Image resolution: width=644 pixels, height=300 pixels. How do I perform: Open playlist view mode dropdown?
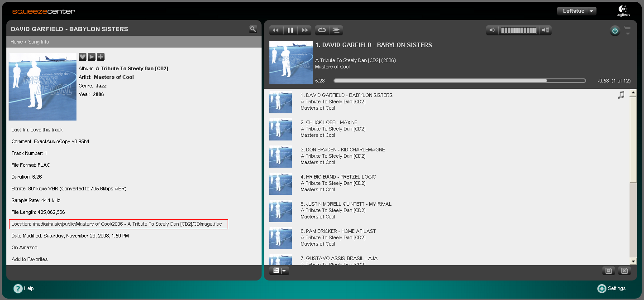tap(279, 271)
